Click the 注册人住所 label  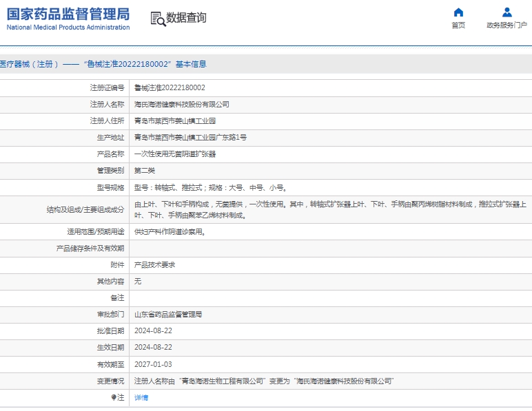click(x=108, y=121)
